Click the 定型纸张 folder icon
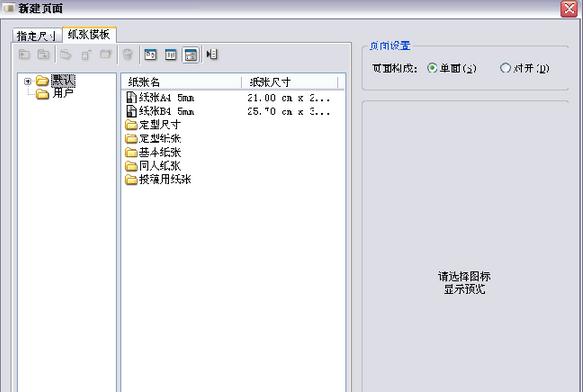586x392 pixels. 131,138
